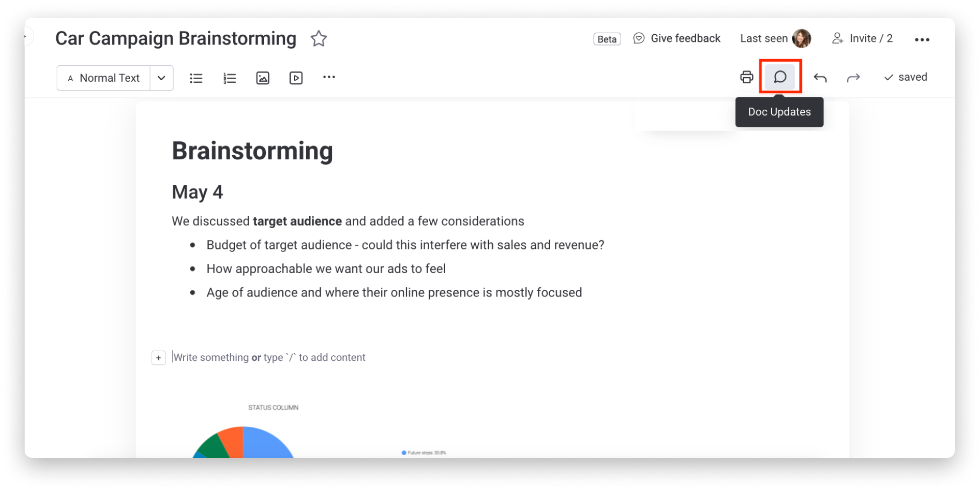Expand the Normal Text style dropdown arrow
This screenshot has width=980, height=491.
[161, 78]
